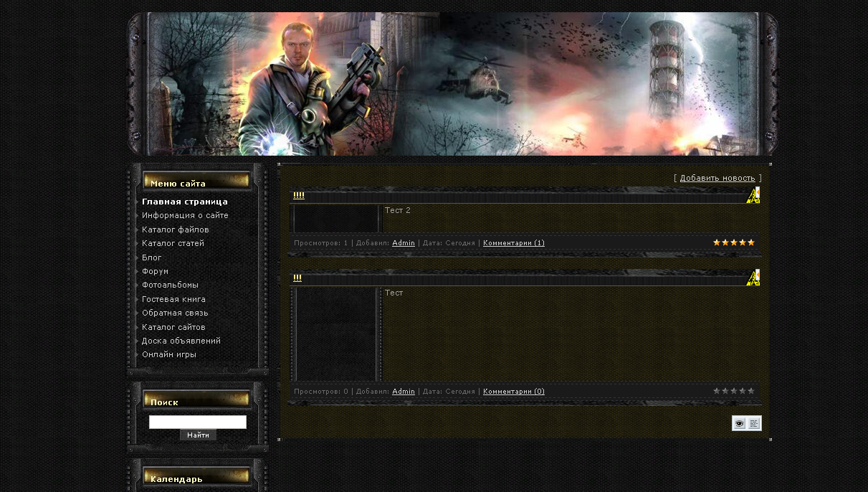
Task: View Комментарии (0) for the second post
Action: pyautogui.click(x=514, y=392)
